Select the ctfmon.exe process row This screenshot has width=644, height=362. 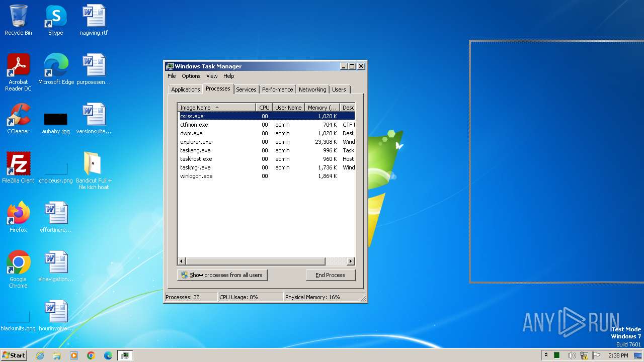pos(266,125)
